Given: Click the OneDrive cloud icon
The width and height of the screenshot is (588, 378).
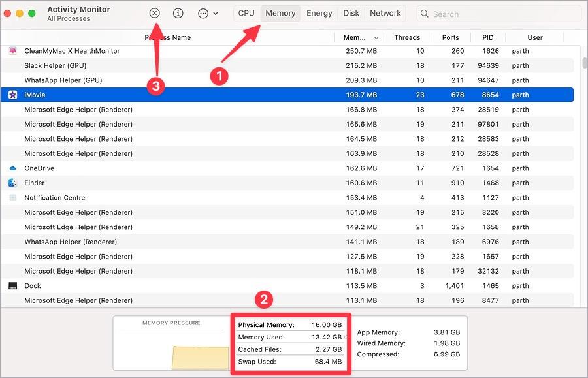Looking at the screenshot, I should [x=13, y=168].
